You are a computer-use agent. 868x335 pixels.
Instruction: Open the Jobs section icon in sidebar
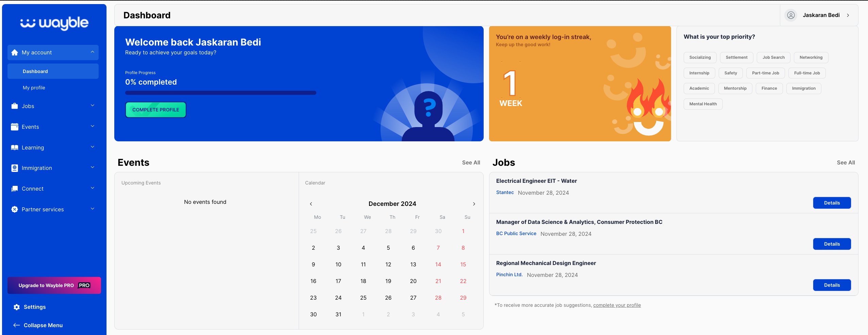[15, 106]
